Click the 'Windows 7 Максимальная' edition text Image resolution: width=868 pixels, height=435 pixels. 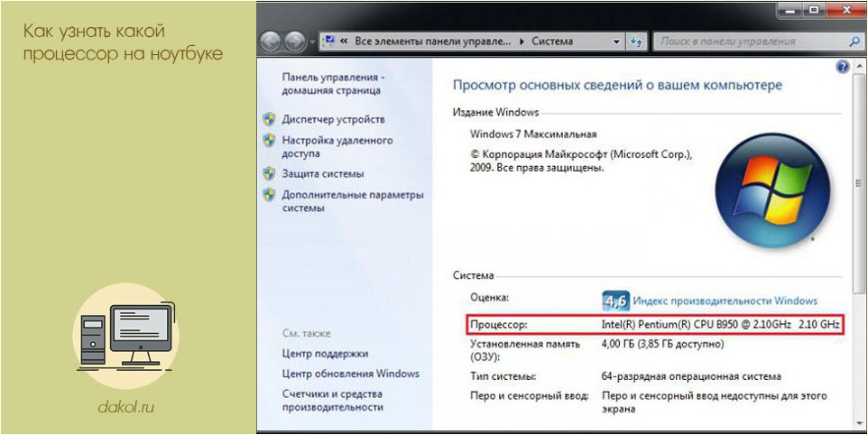coord(533,134)
